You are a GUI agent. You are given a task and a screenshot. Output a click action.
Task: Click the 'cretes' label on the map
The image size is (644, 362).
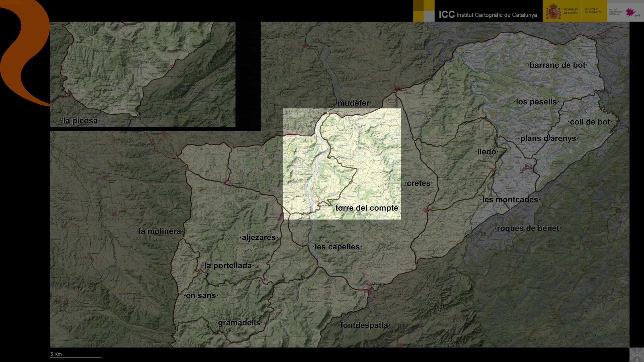[x=419, y=183]
